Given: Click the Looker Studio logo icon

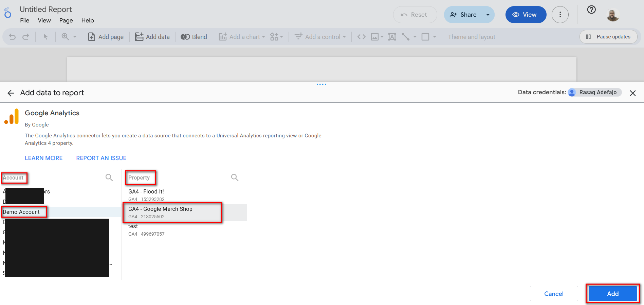Looking at the screenshot, I should pyautogui.click(x=7, y=13).
